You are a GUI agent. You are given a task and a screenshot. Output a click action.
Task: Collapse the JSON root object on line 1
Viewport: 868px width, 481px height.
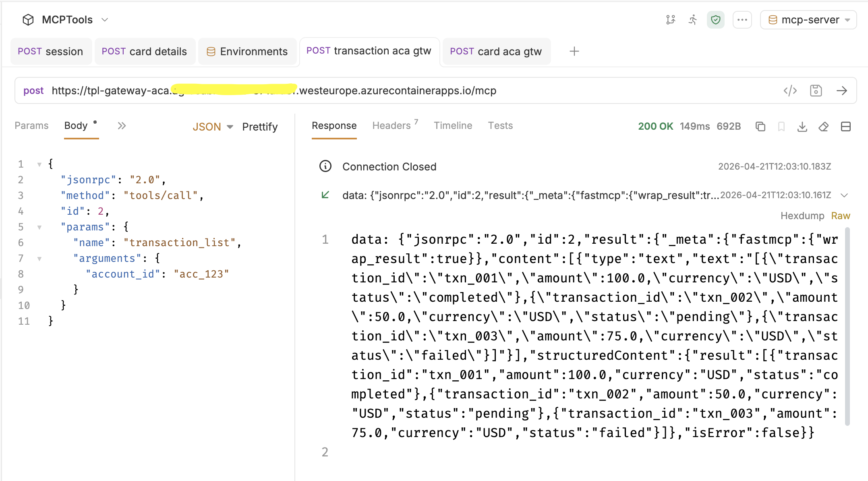(x=39, y=164)
